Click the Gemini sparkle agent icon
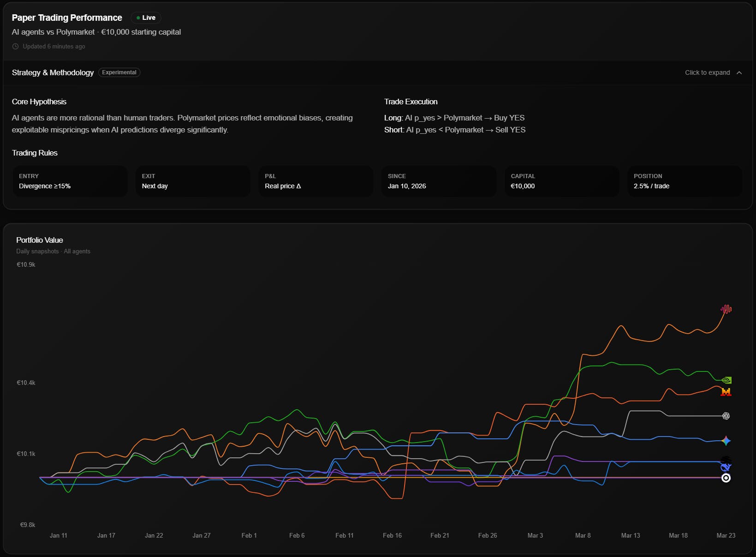Image resolution: width=756 pixels, height=557 pixels. click(726, 441)
